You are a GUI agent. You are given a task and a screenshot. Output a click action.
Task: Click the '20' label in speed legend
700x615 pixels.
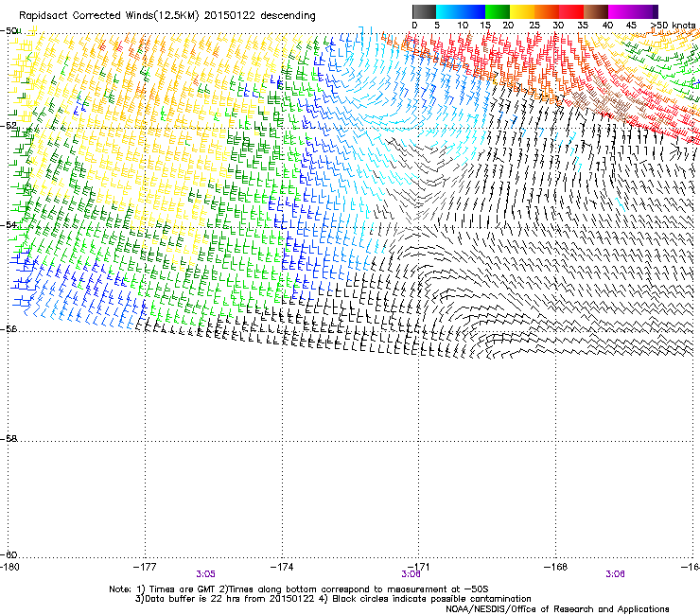click(508, 25)
